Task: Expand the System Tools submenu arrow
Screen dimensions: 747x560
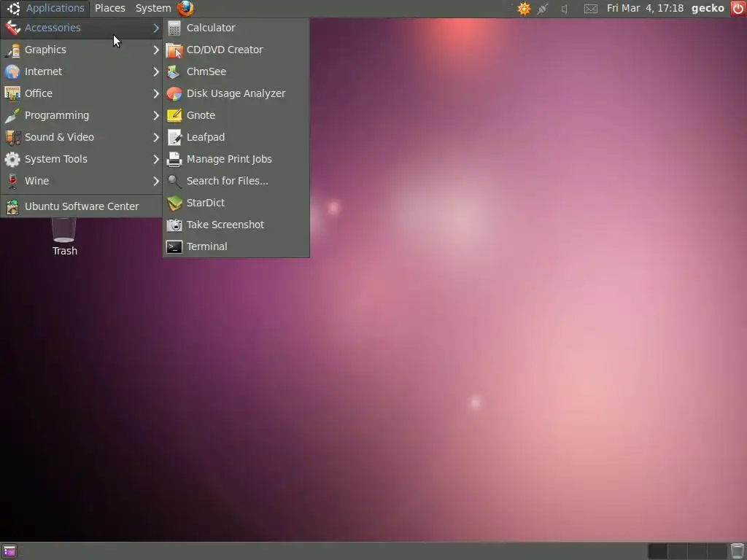Action: (x=156, y=160)
